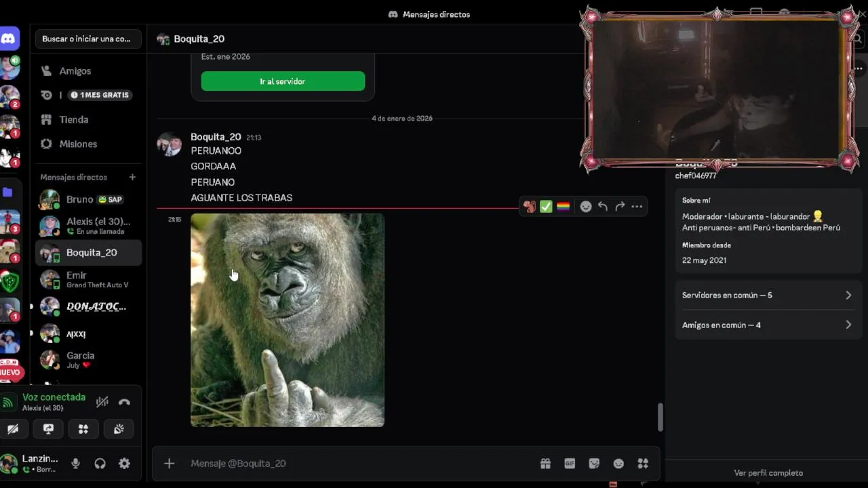The height and width of the screenshot is (488, 868).
Task: Click the Ir al servidor button
Action: pos(283,81)
